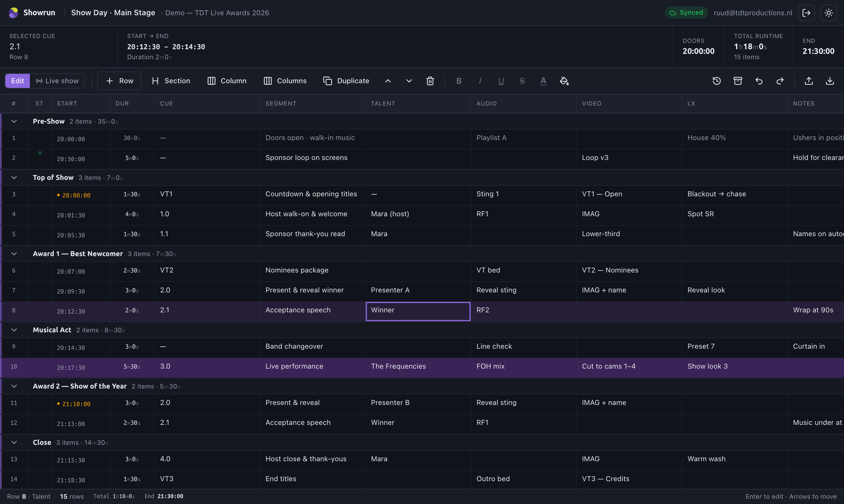Click the Doors time 20:00:00
The image size is (844, 504).
pyautogui.click(x=698, y=51)
